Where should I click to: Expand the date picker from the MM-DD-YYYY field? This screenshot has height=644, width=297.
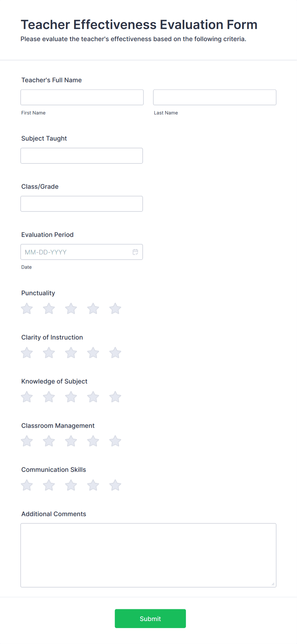pos(135,252)
